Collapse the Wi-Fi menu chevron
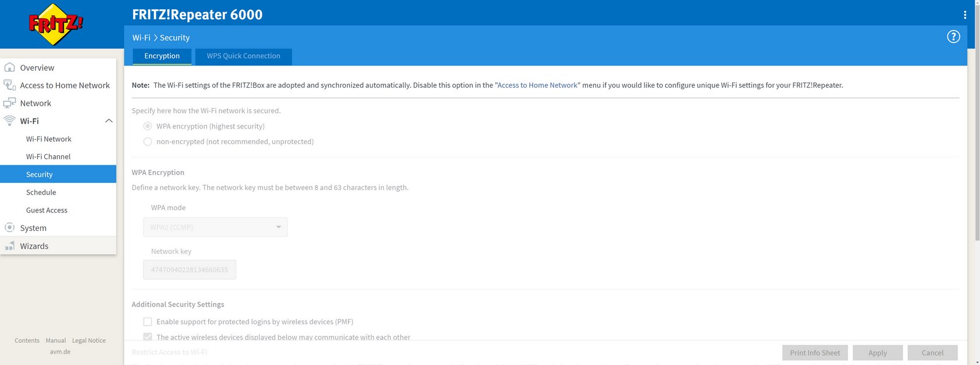The height and width of the screenshot is (365, 980). 108,121
